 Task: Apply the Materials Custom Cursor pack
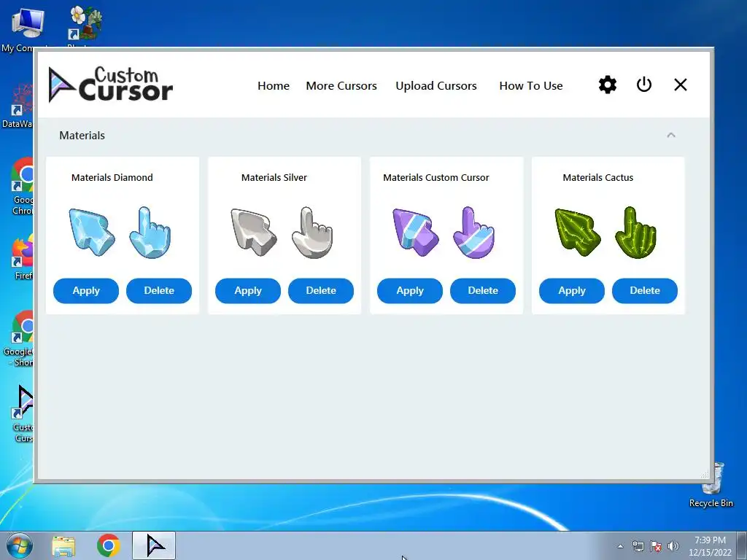coord(410,290)
